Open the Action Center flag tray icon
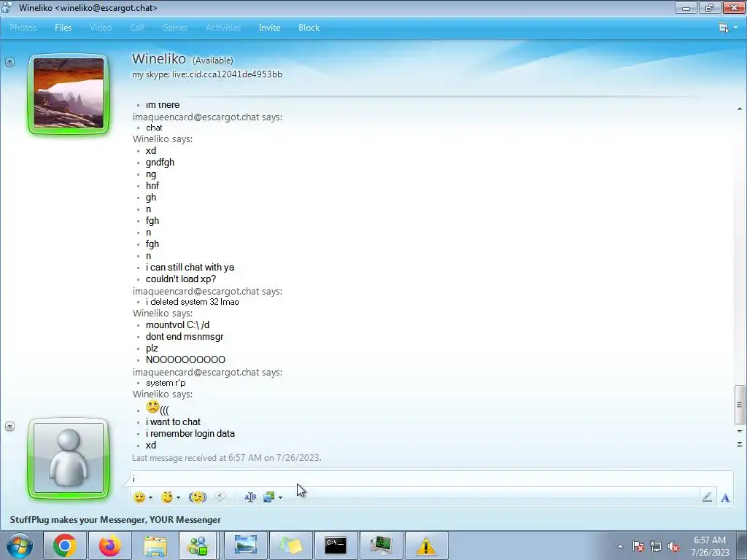The width and height of the screenshot is (747, 560). tap(638, 546)
